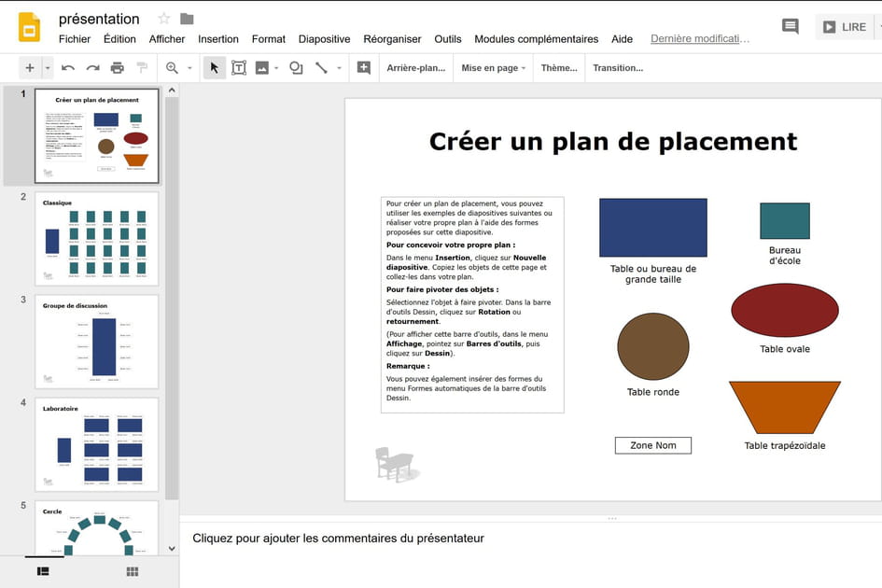882x588 pixels.
Task: Open the comments icon
Action: tap(791, 26)
